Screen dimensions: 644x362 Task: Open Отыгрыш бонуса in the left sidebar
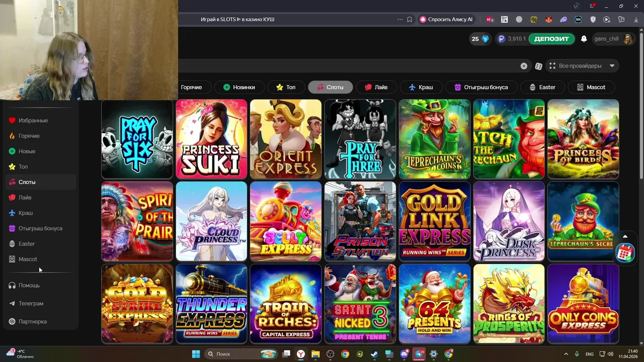click(x=41, y=228)
